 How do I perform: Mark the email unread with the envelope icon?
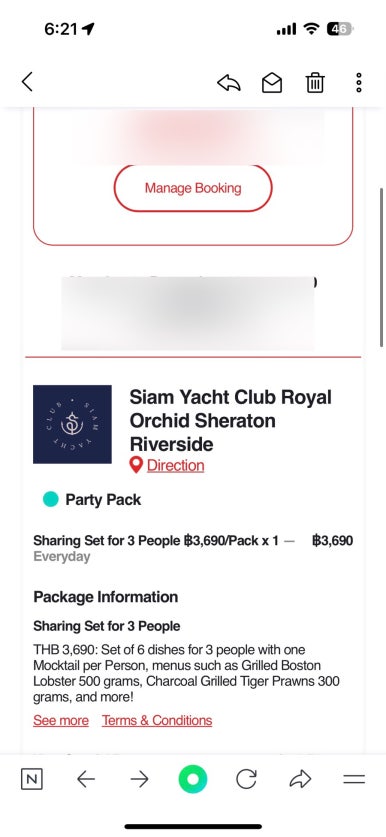(272, 83)
